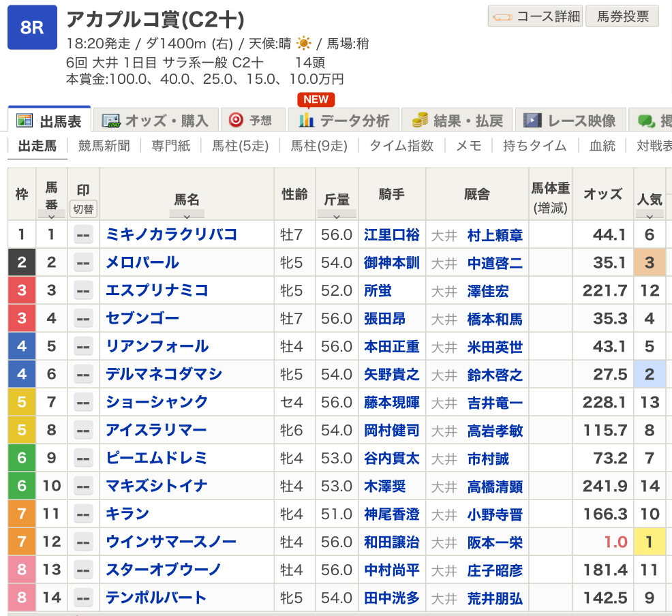The width and height of the screenshot is (672, 616).
Task: Click the chart icon on データ分析 tab
Action: tap(306, 121)
